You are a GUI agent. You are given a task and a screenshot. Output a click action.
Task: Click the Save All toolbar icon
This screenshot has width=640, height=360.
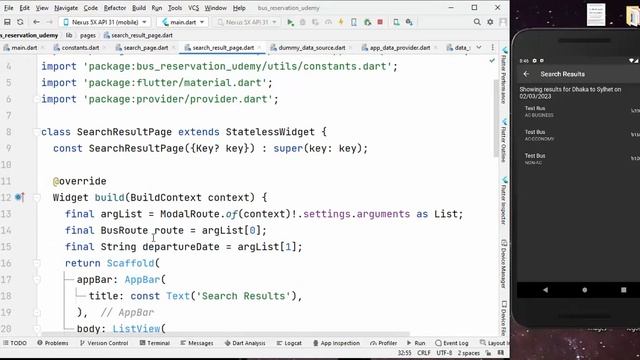click(x=7, y=22)
